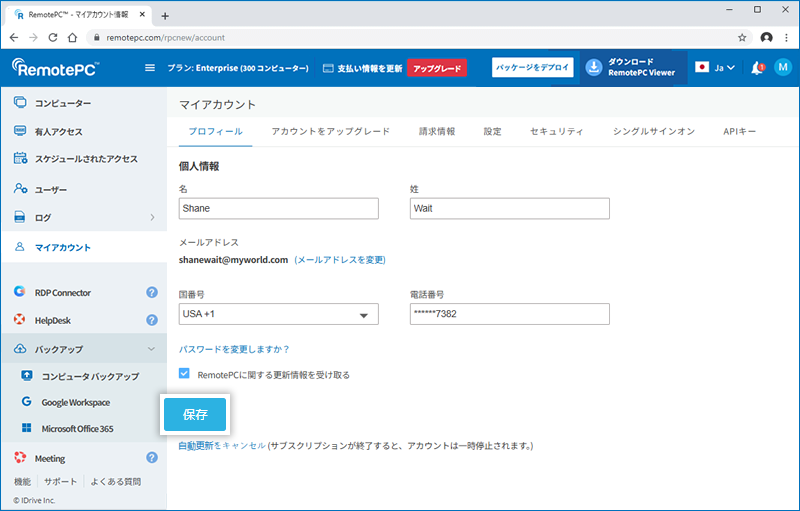This screenshot has width=800, height=511.
Task: Click the Meeting icon in sidebar
Action: [x=20, y=457]
